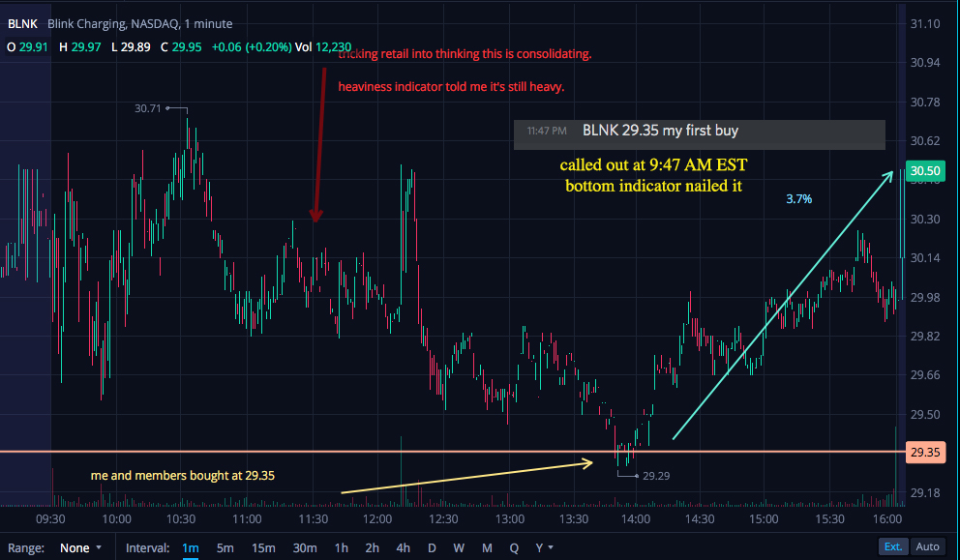Click the H 29.97 high value
960x560 pixels.
(x=79, y=47)
